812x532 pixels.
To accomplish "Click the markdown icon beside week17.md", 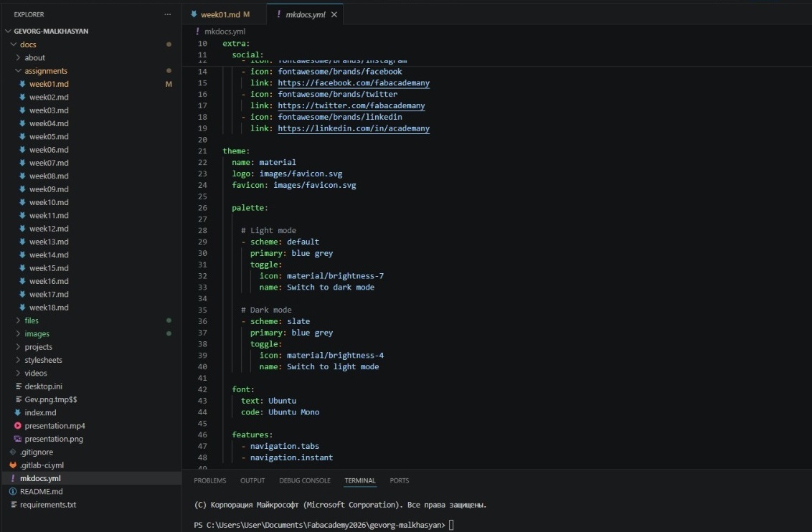I will tap(22, 294).
